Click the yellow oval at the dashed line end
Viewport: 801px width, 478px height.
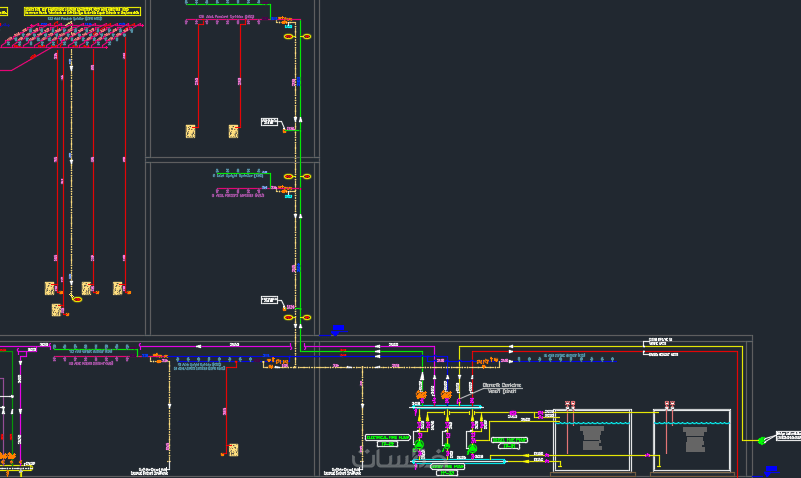tap(77, 299)
